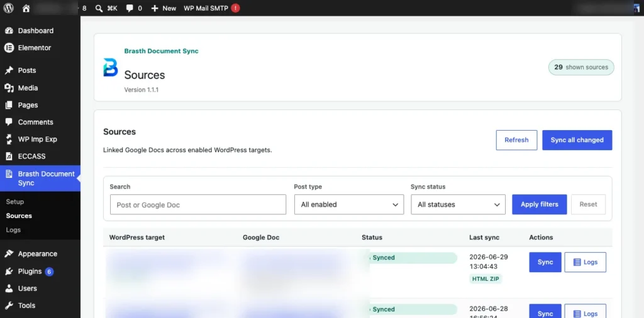Click the Refresh button
Viewport: 644px width, 318px height.
click(x=517, y=140)
